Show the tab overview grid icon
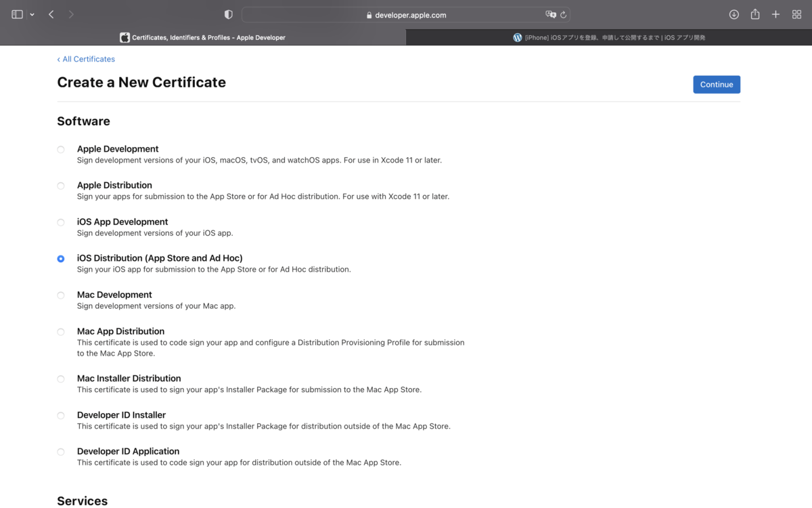The height and width of the screenshot is (508, 812). coord(796,14)
